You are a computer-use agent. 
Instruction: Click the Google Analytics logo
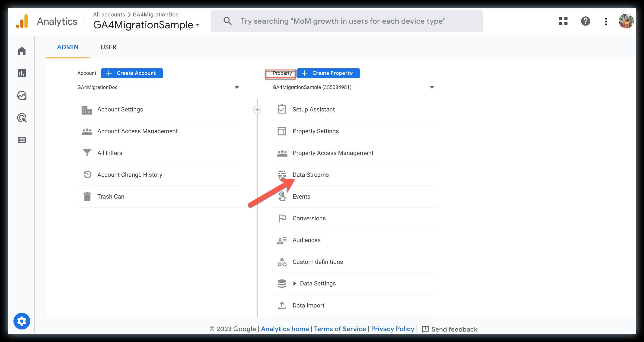tap(22, 22)
